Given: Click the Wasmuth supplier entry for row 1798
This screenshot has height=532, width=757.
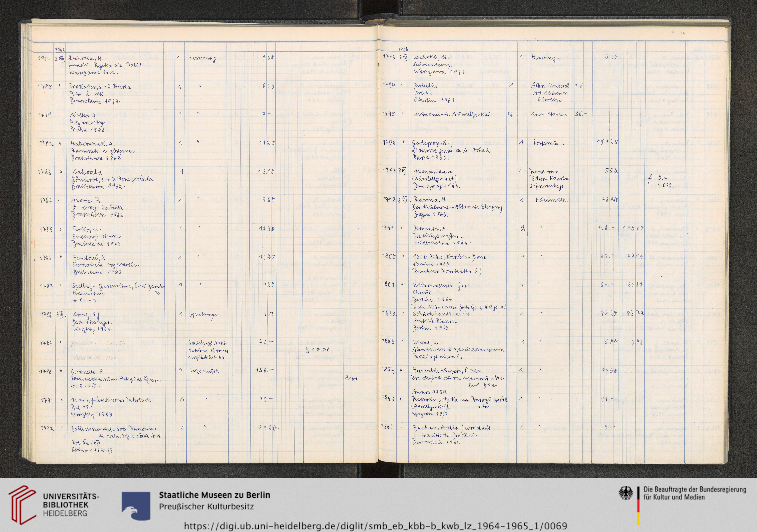Looking at the screenshot, I should pos(551,200).
